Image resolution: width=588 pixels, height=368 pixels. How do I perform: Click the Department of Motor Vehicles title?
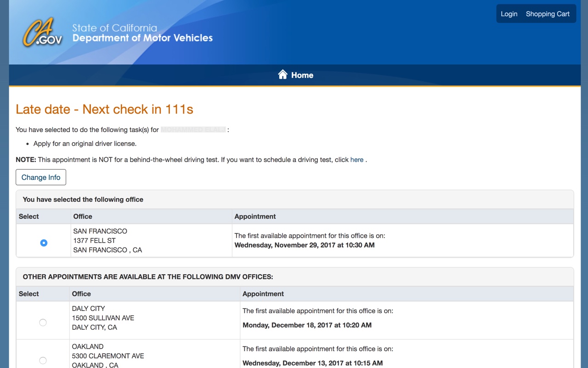point(142,38)
